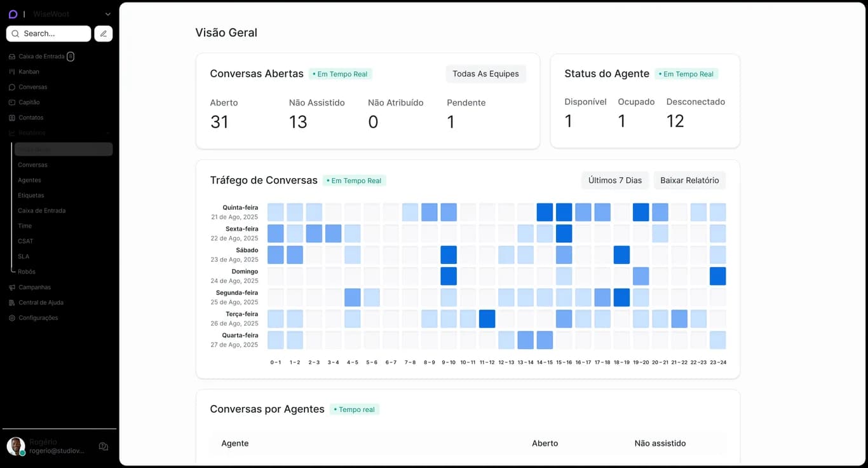Click the WiseWoot logo icon
This screenshot has width=868, height=468.
pos(13,14)
